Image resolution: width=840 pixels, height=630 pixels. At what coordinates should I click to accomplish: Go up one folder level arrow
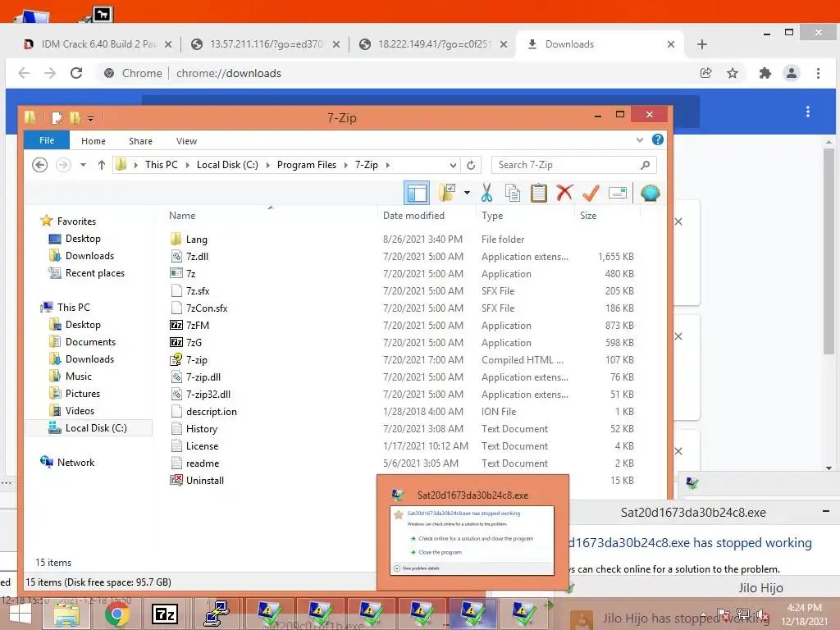coord(101,165)
